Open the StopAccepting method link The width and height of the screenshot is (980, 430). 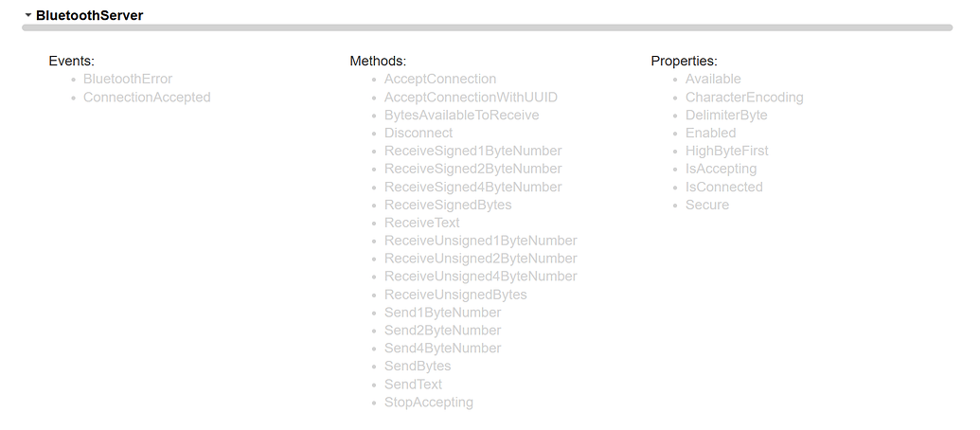coord(429,403)
